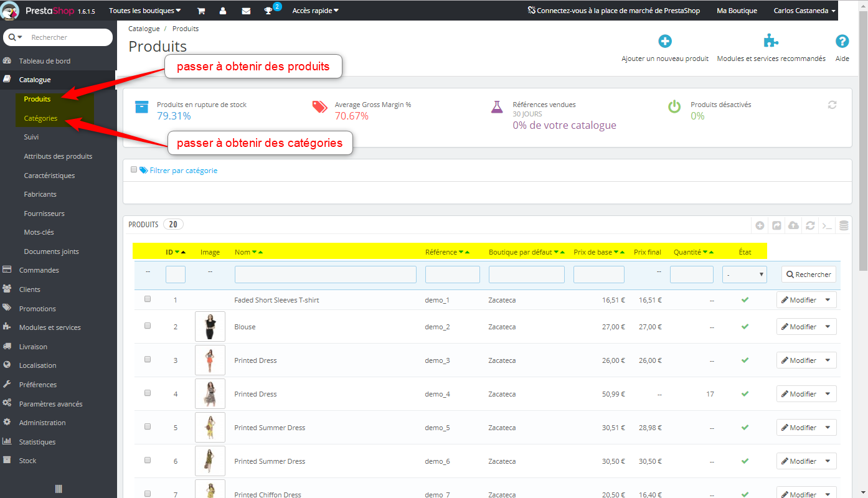View badges via the trophy icon
Image resolution: width=868 pixels, height=498 pixels.
coord(268,10)
